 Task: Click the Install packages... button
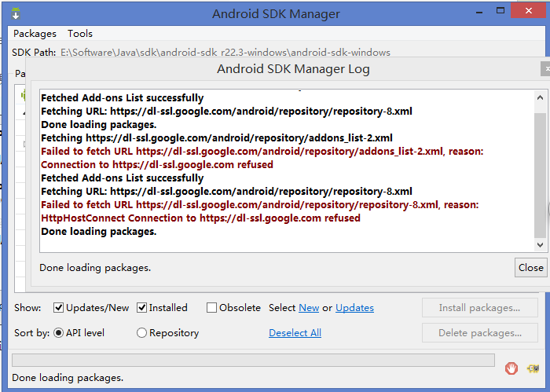pos(479,308)
